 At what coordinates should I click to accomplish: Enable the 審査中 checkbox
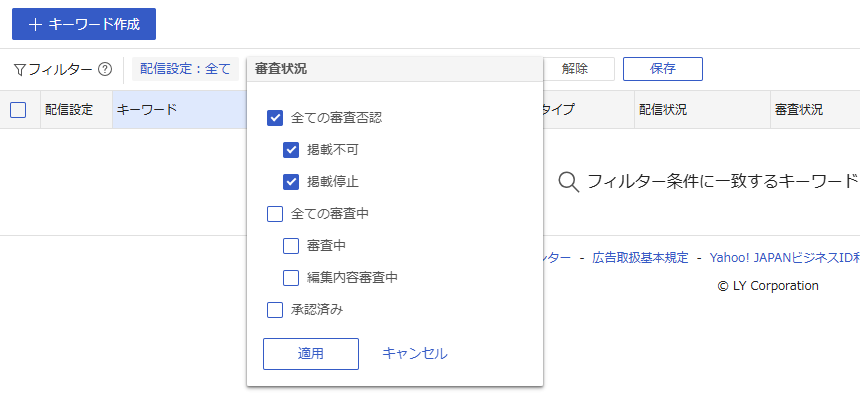[291, 246]
